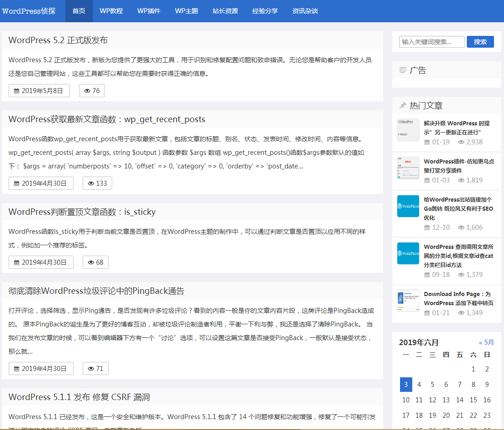Click thumbnail for Download Info Page article
This screenshot has width=504, height=430.
(408, 301)
